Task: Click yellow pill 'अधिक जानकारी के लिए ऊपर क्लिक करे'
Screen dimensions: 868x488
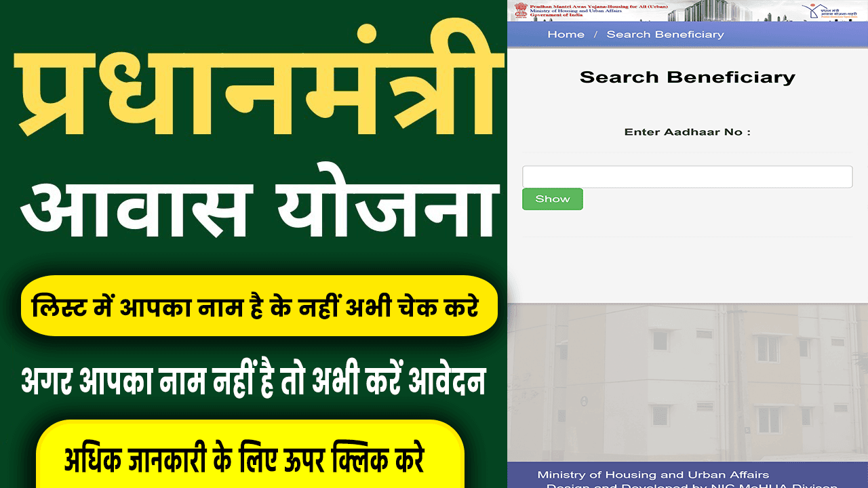Action: (x=250, y=454)
